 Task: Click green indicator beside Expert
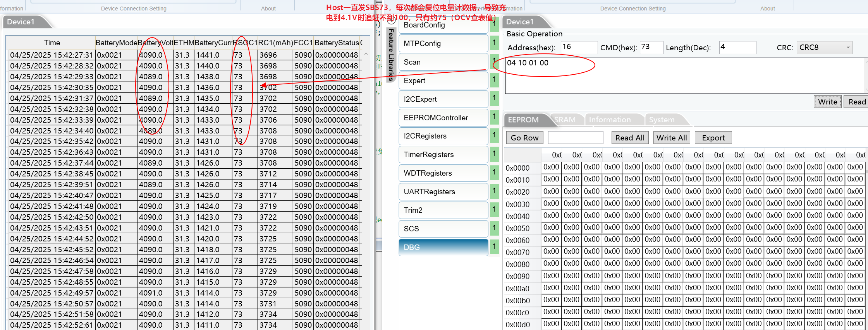pyautogui.click(x=494, y=80)
